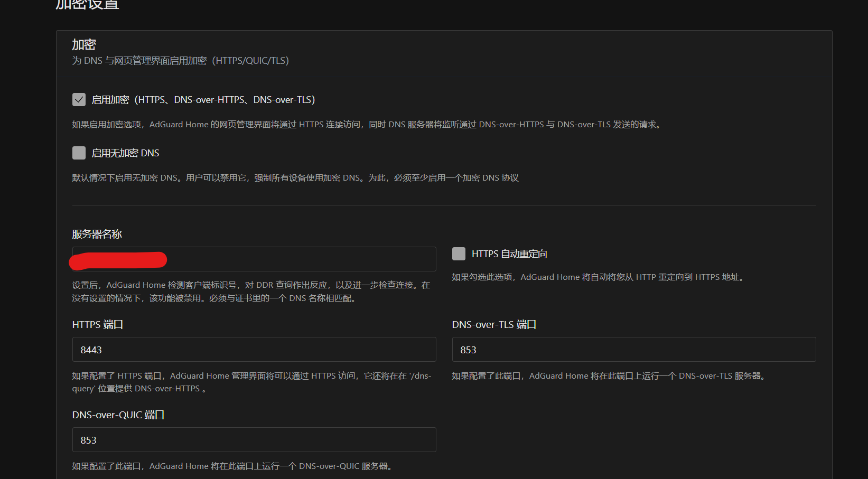Click the DNS-over-QUIC 端口 label
This screenshot has height=479, width=868.
118,415
